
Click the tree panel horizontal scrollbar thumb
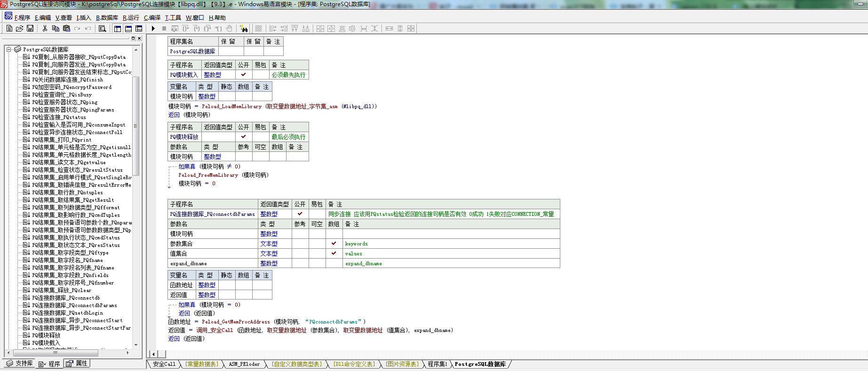[55, 352]
